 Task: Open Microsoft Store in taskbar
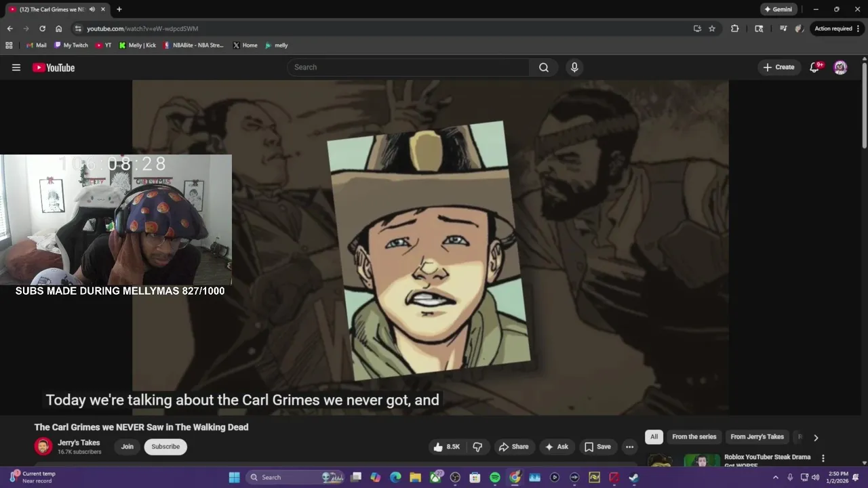pos(475,477)
